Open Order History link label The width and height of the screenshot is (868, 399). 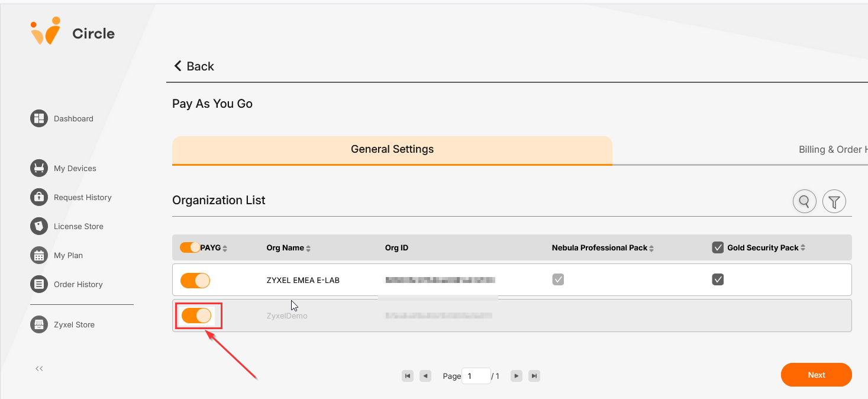pyautogui.click(x=78, y=284)
